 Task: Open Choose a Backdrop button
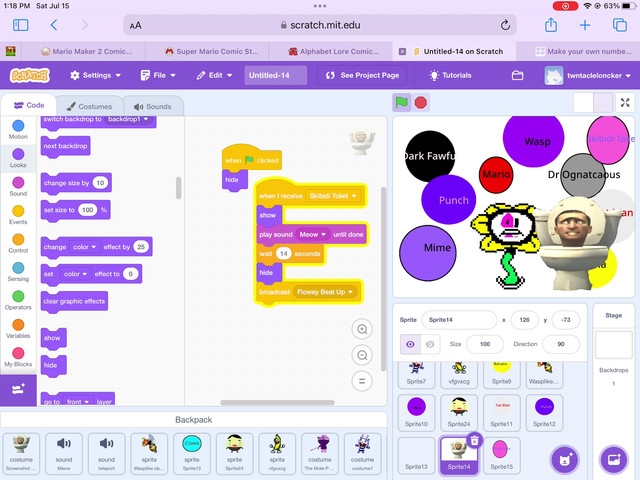614,460
